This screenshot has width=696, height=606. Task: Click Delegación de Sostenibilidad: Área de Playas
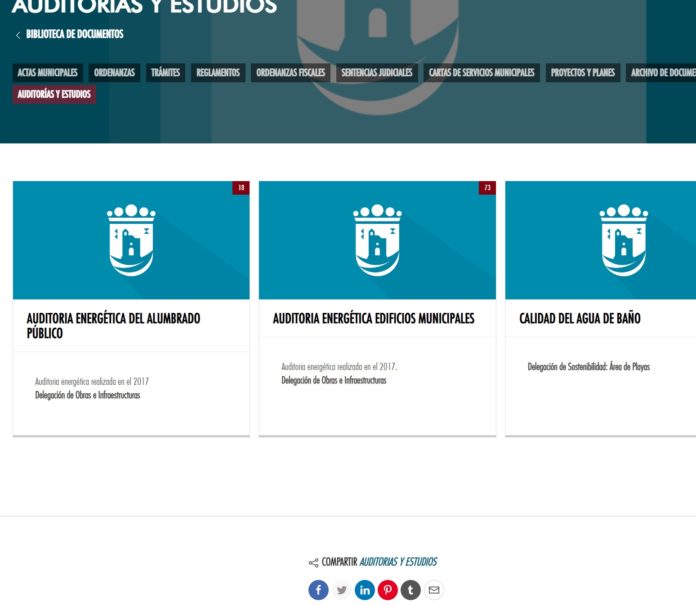[x=589, y=367]
